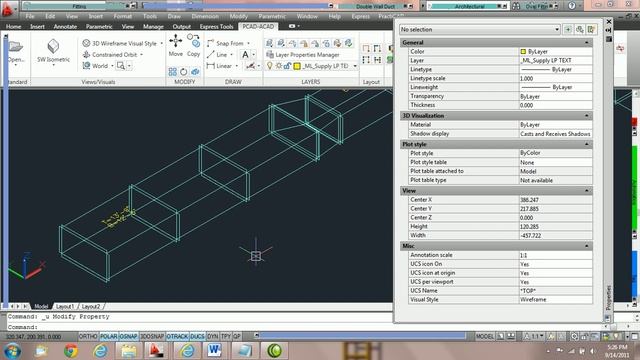
Task: Open annotation scale 1:1 dropdown in status bar
Action: coord(534,336)
